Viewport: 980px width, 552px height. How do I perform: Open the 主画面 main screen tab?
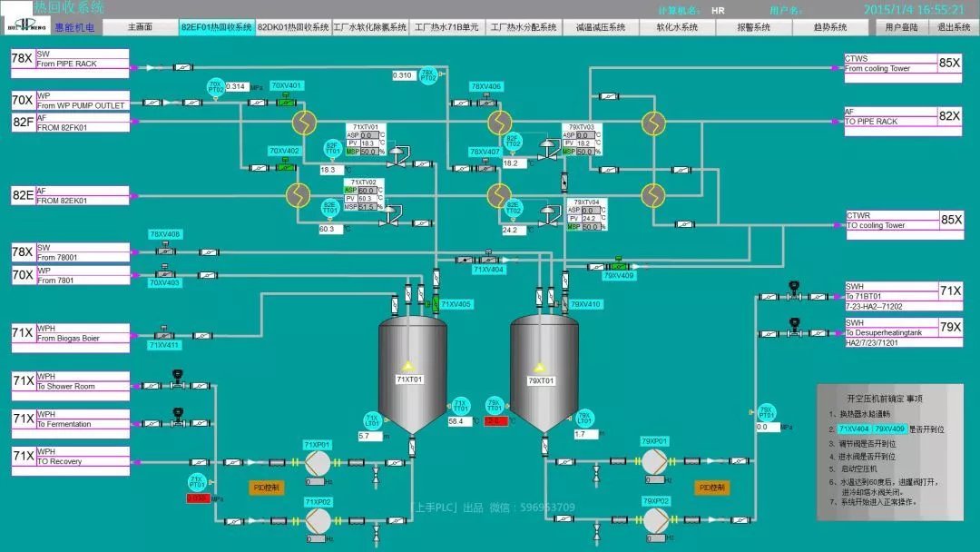pyautogui.click(x=140, y=27)
